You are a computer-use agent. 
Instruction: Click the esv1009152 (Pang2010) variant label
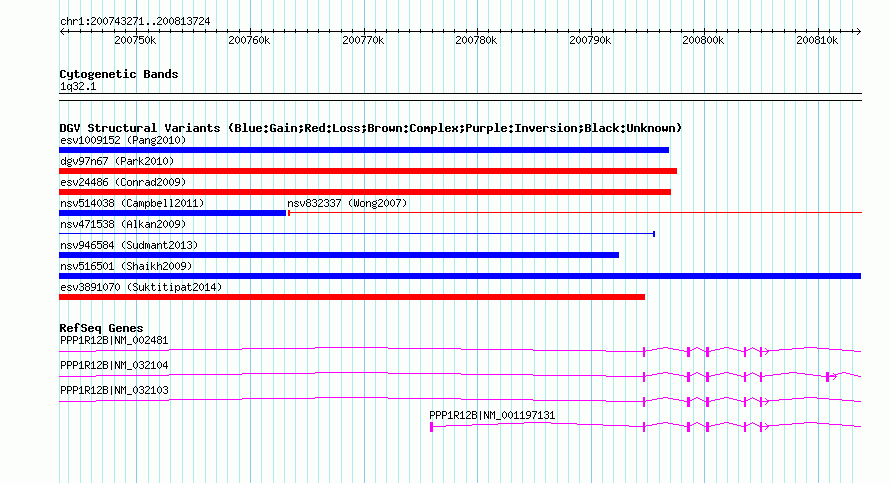click(123, 140)
